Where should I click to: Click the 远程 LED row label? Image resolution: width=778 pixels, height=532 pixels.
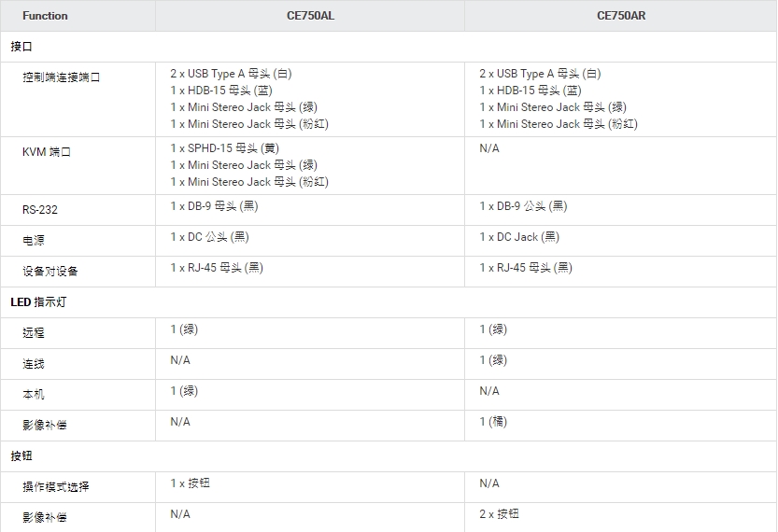(34, 333)
